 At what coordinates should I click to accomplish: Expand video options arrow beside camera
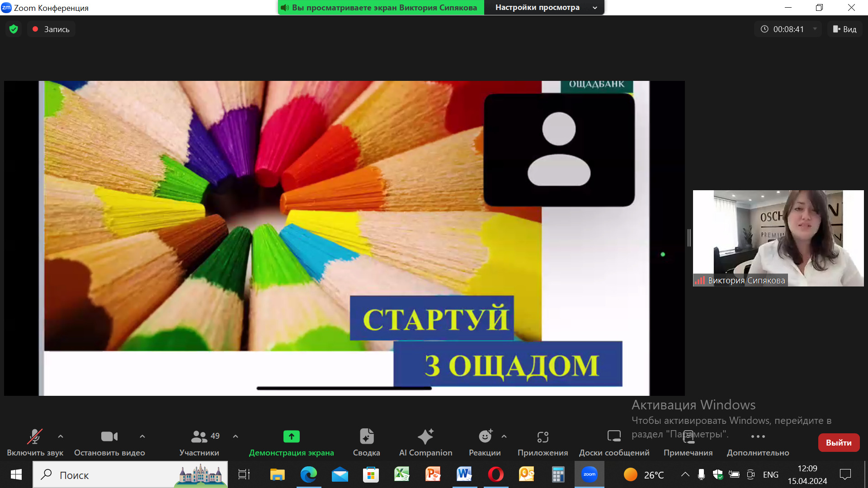click(x=142, y=436)
